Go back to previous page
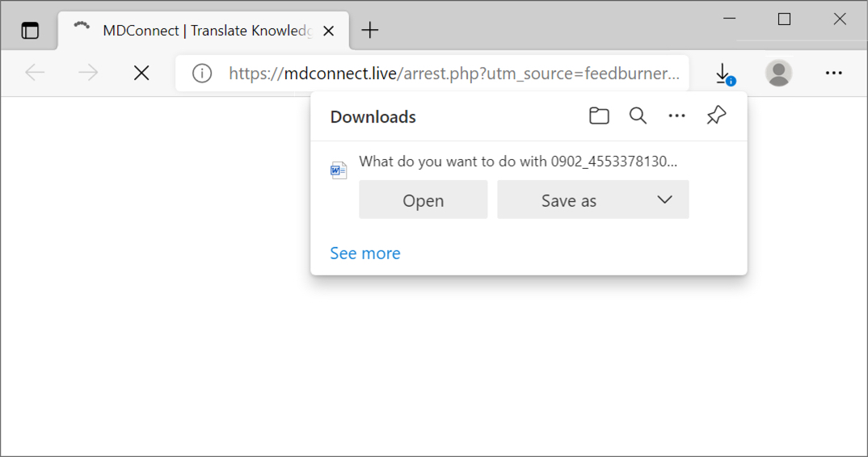The image size is (868, 457). tap(35, 73)
